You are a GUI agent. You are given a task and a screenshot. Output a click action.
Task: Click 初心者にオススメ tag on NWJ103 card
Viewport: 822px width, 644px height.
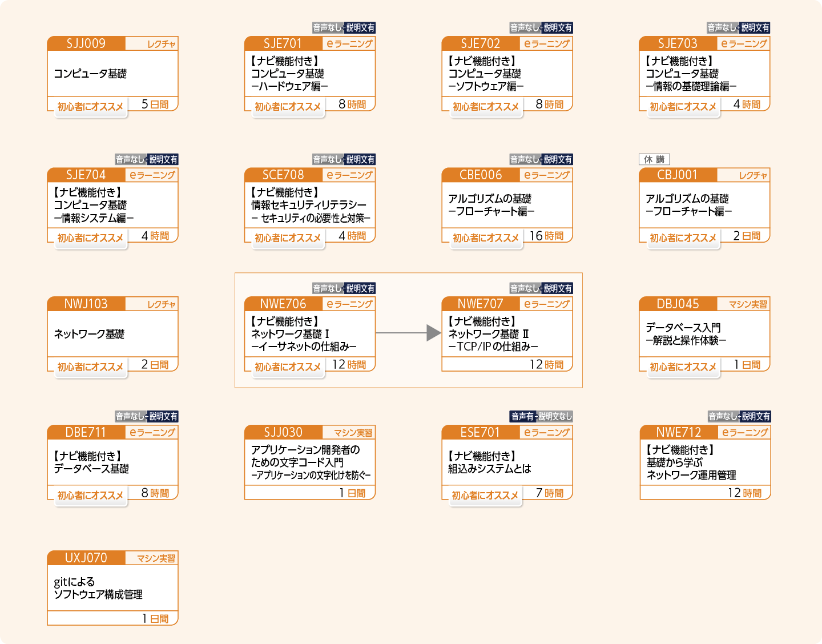[x=90, y=367]
